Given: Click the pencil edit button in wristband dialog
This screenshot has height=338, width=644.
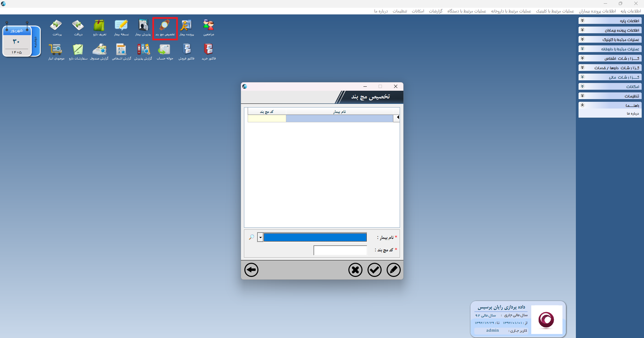Looking at the screenshot, I should pos(393,270).
